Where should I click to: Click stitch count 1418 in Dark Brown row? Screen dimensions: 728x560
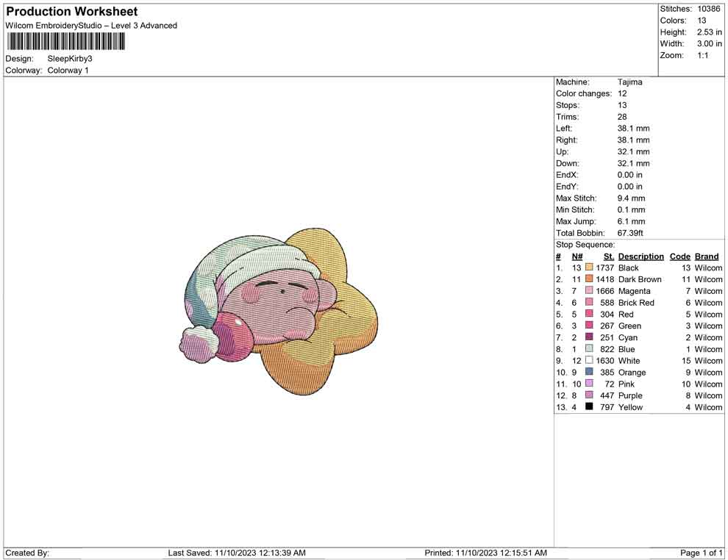tap(605, 279)
